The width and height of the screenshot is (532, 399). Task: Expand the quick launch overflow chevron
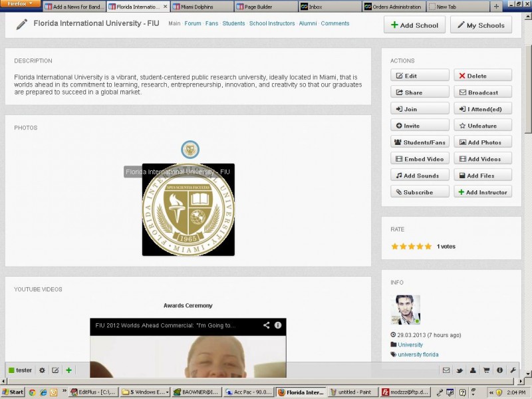[x=64, y=391]
